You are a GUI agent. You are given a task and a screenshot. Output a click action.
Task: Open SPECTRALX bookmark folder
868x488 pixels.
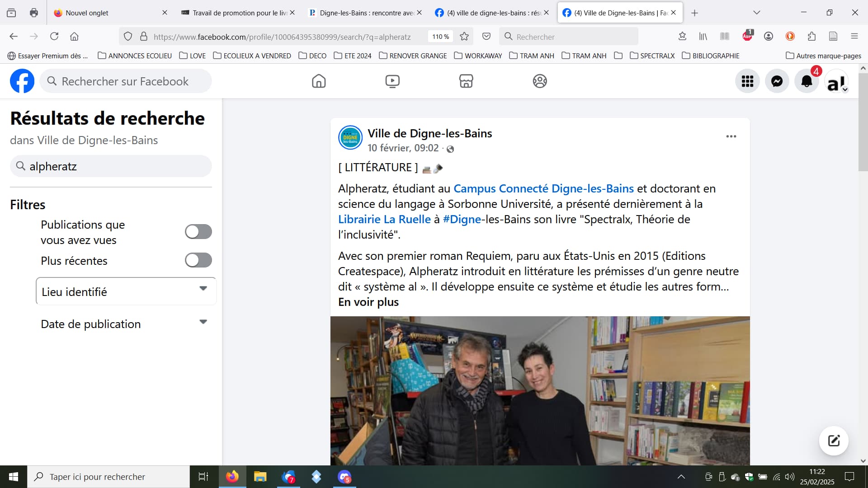point(652,56)
